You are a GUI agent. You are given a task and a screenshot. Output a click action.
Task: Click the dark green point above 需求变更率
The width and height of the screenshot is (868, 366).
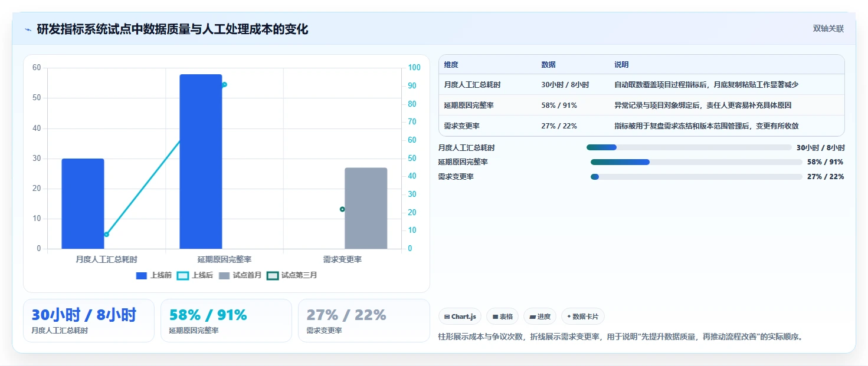(x=342, y=209)
